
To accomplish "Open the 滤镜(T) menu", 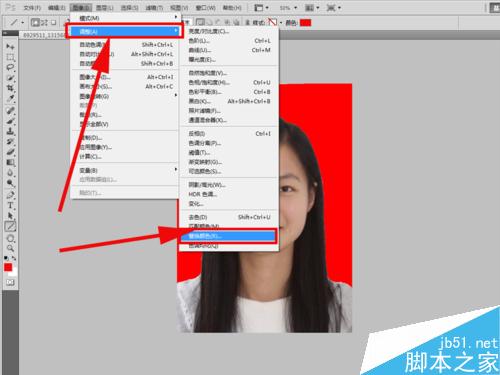I will (x=154, y=7).
